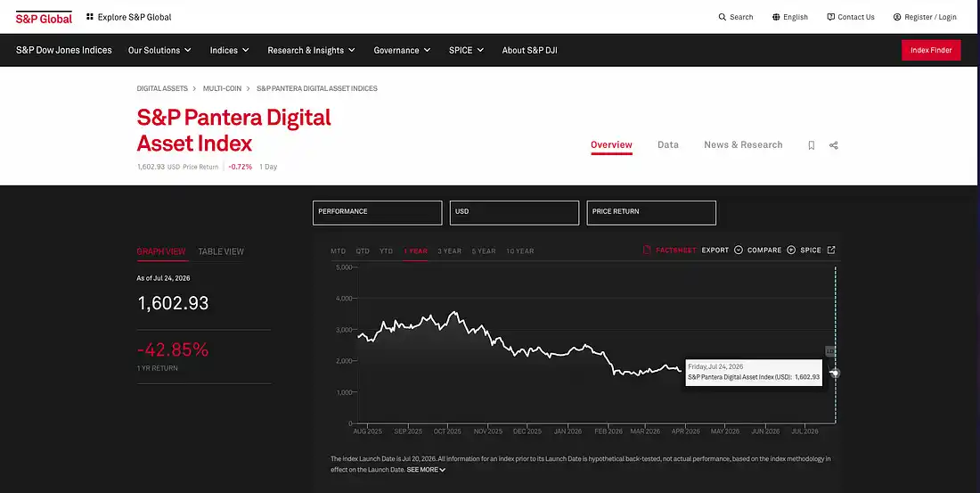Click the Register / Login user icon
The width and height of the screenshot is (980, 493).
tap(897, 17)
